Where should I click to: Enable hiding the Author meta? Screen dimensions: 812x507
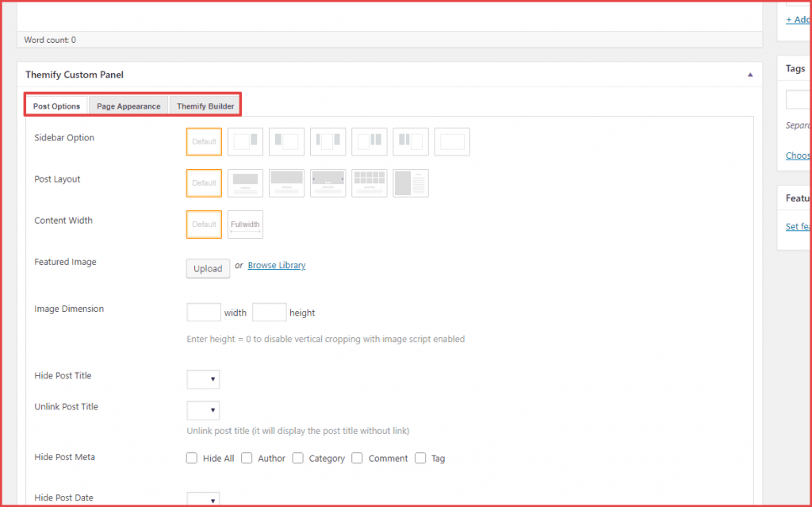(247, 459)
